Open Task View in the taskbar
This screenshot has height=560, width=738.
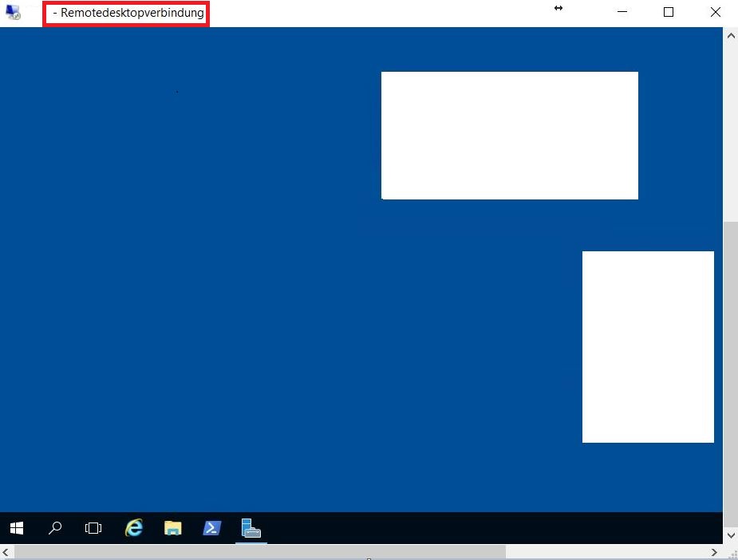[x=93, y=528]
